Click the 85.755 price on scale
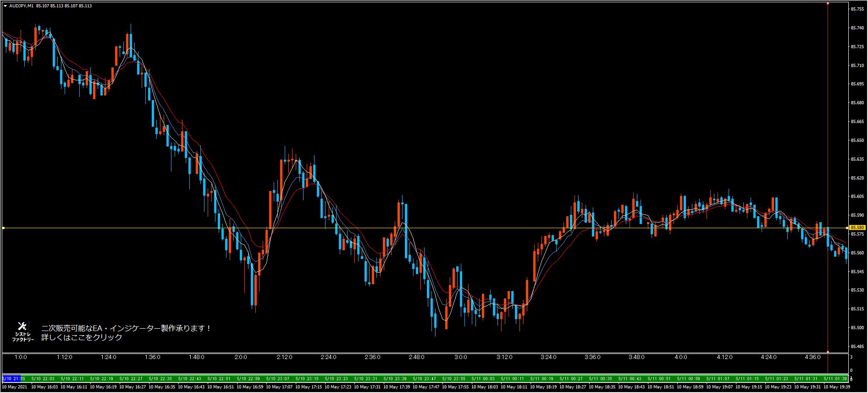This screenshot has width=868, height=393. pyautogui.click(x=857, y=9)
